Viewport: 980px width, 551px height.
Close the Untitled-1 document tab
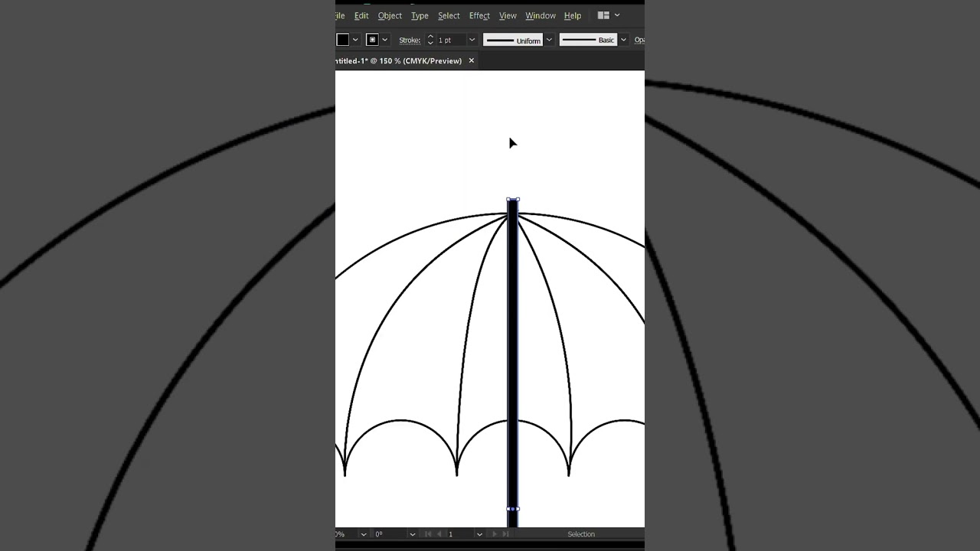coord(472,60)
